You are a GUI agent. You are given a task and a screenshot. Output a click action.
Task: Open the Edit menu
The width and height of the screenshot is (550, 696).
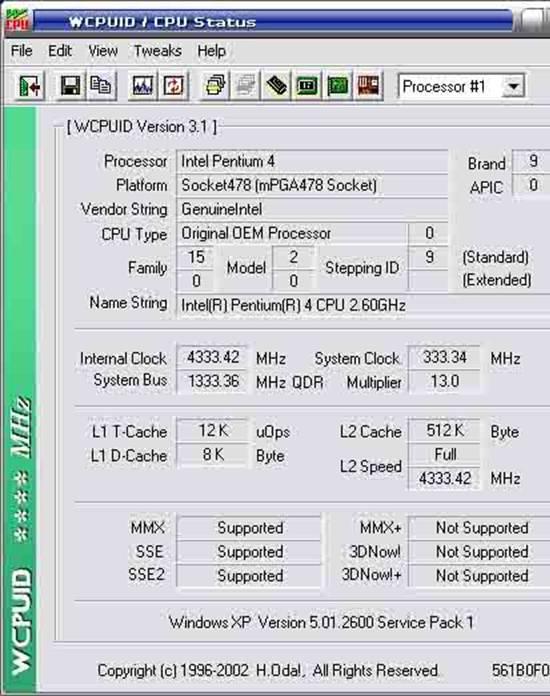pos(59,51)
